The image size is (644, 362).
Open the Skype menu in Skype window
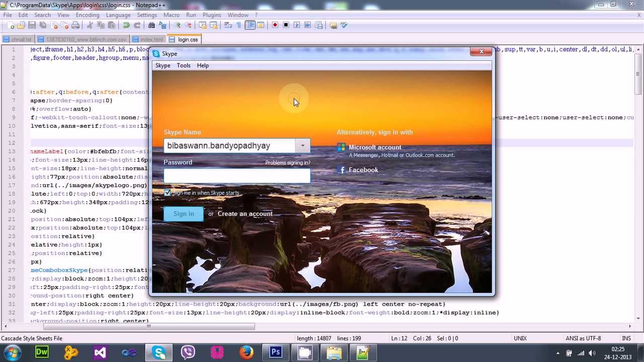click(163, 66)
